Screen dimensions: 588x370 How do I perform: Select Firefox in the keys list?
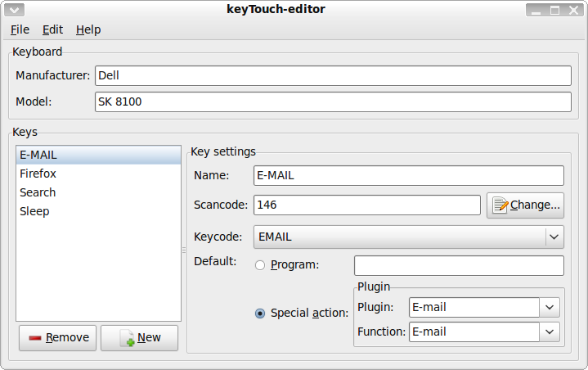pyautogui.click(x=38, y=174)
